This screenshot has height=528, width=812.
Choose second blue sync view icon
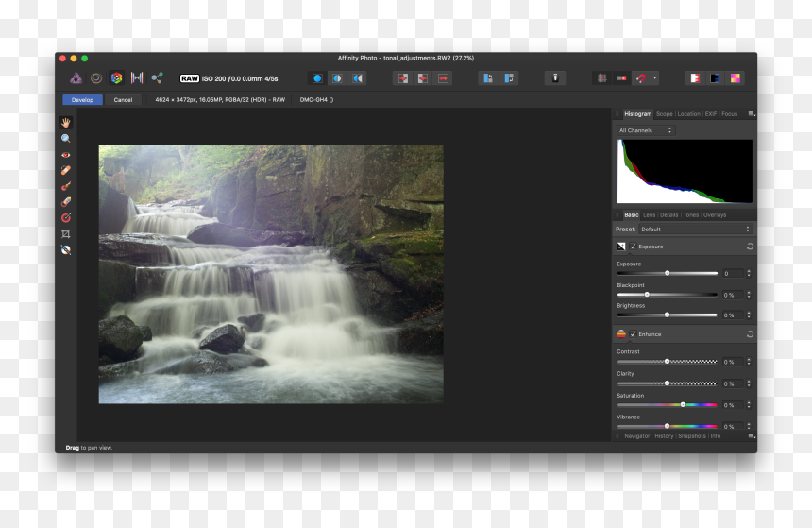pos(509,78)
